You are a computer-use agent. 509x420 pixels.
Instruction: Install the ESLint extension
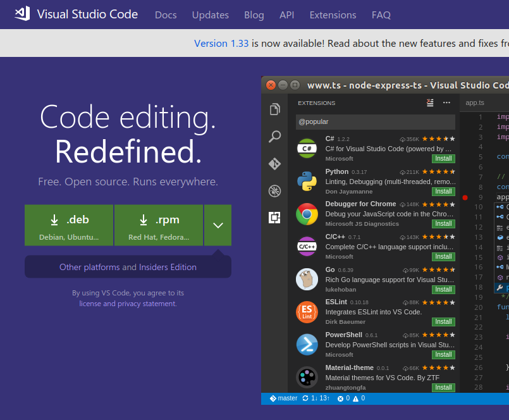coord(443,321)
